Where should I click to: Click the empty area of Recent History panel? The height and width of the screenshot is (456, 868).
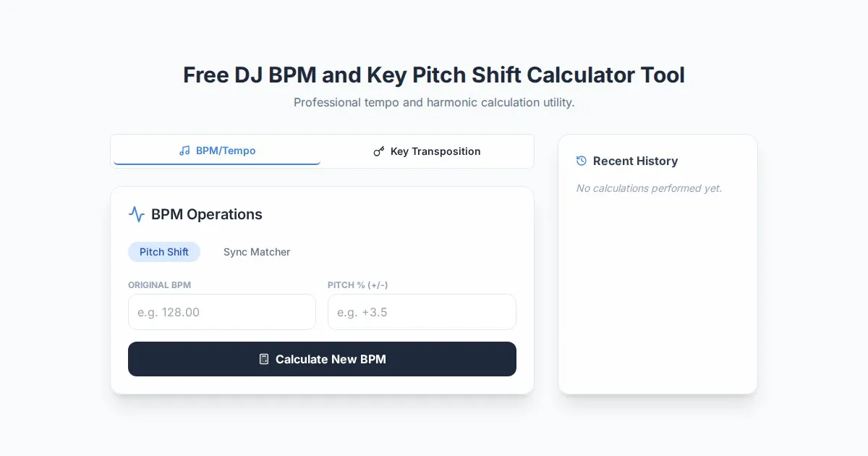click(x=658, y=297)
